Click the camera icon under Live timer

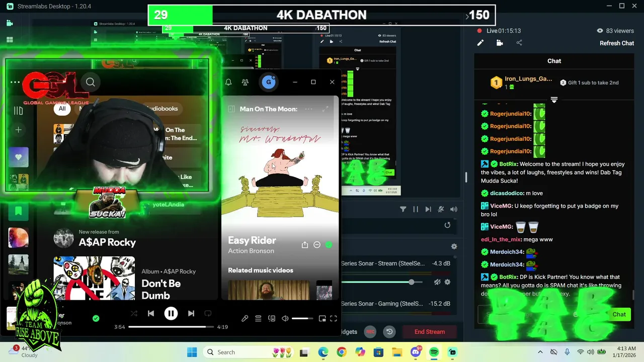(x=500, y=43)
